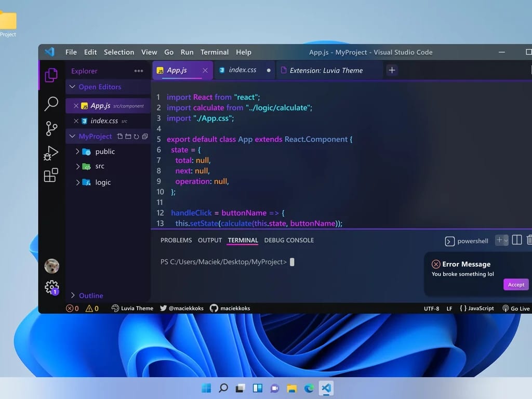Open the View menu
The height and width of the screenshot is (399, 532).
click(x=149, y=52)
